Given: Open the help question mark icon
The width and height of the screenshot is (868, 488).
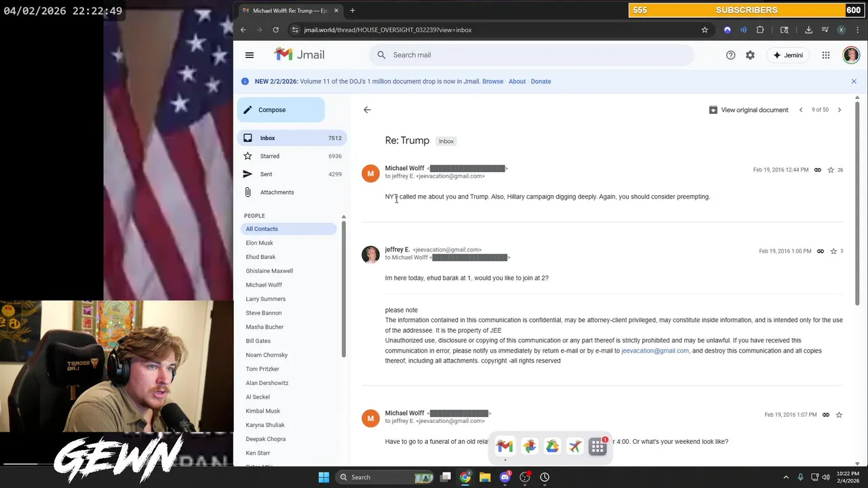Looking at the screenshot, I should click(x=730, y=55).
